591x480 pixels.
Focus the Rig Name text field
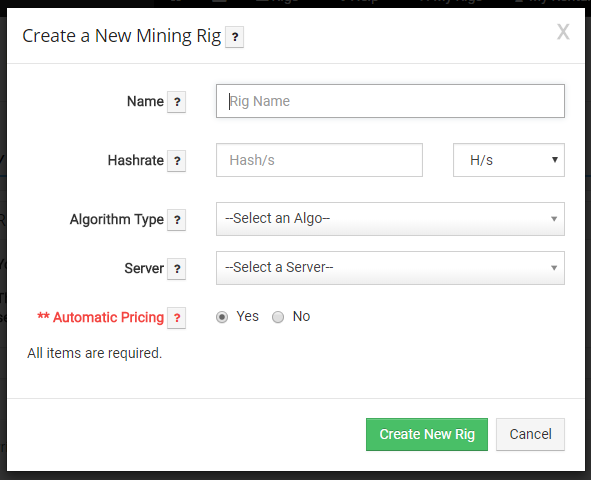click(390, 101)
